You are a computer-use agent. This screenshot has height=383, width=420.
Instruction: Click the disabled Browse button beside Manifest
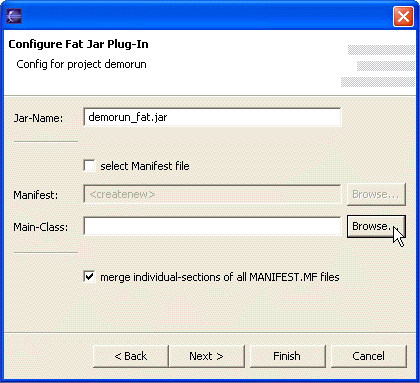point(376,194)
